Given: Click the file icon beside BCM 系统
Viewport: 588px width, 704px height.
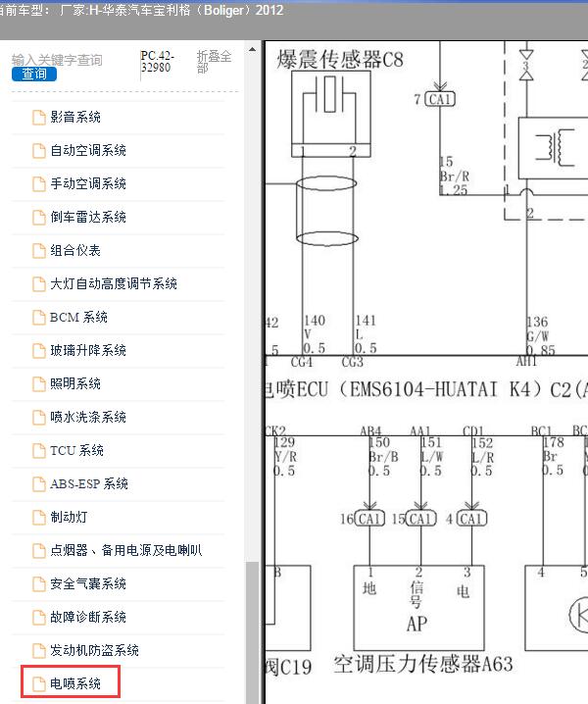Looking at the screenshot, I should 39,317.
